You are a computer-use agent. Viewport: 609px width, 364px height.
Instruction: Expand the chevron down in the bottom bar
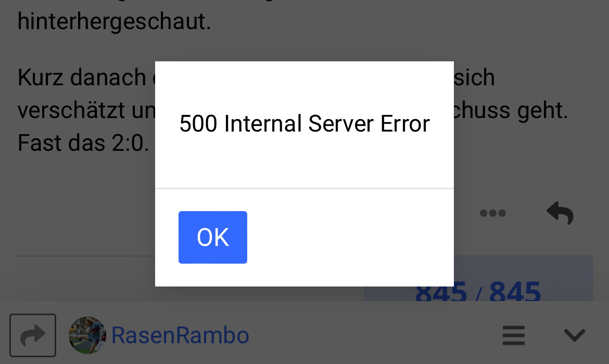575,335
